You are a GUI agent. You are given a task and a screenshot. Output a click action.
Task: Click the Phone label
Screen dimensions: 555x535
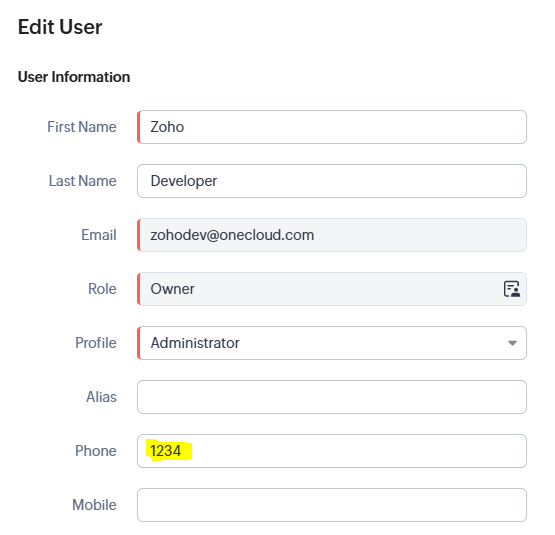click(96, 451)
